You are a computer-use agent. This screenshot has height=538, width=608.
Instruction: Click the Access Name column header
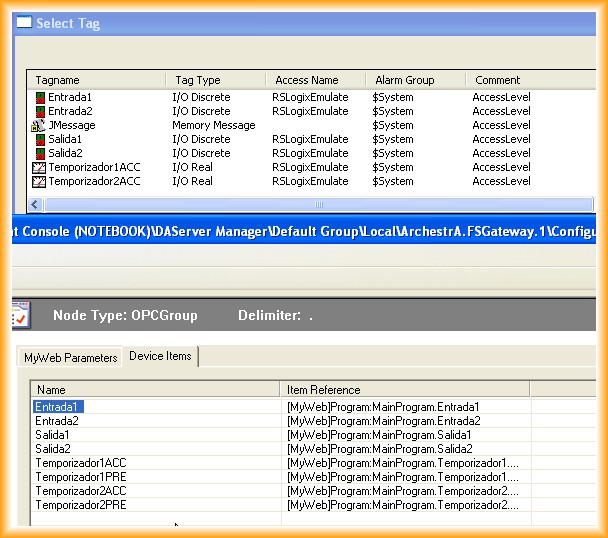tap(314, 80)
